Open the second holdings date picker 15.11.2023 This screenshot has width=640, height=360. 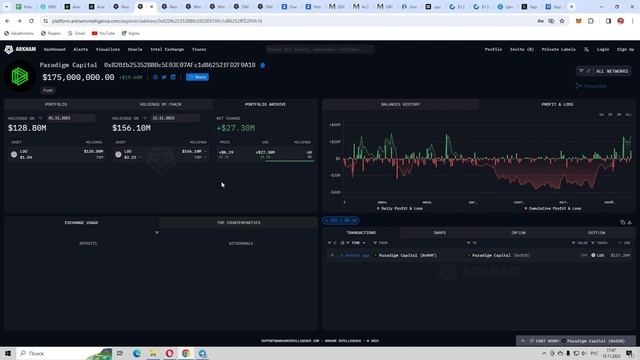[175, 118]
